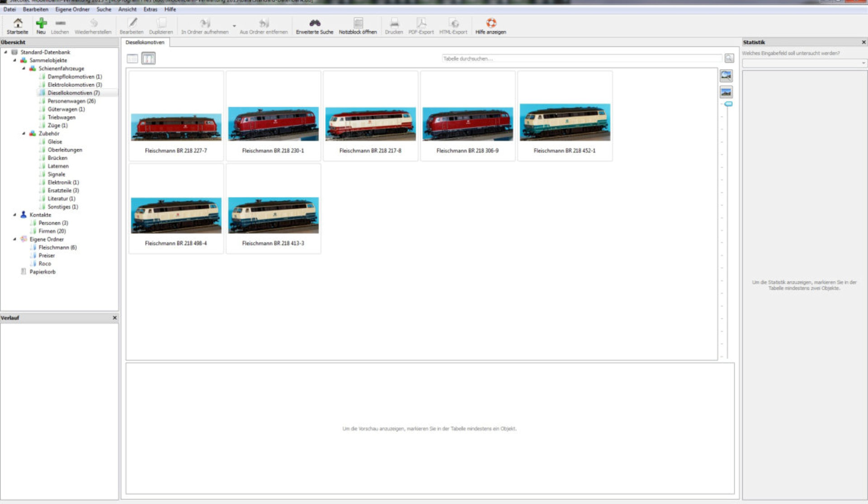Open the Extras menu

(150, 9)
